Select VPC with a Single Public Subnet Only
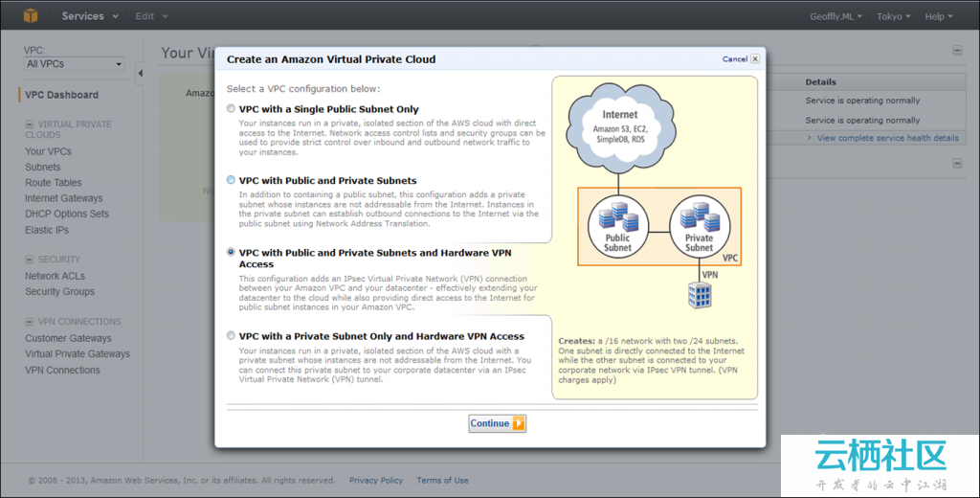Image resolution: width=980 pixels, height=498 pixels. (231, 109)
